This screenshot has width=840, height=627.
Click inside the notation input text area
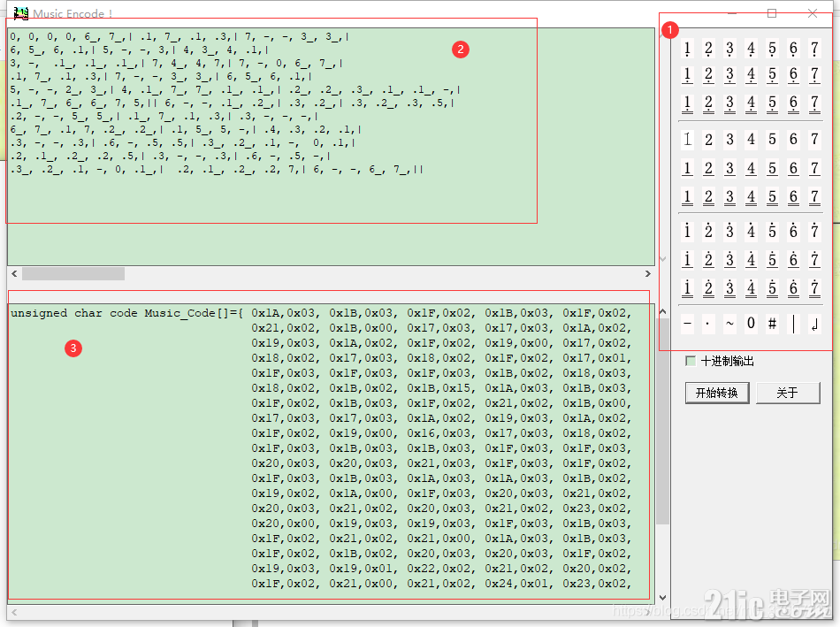331,146
